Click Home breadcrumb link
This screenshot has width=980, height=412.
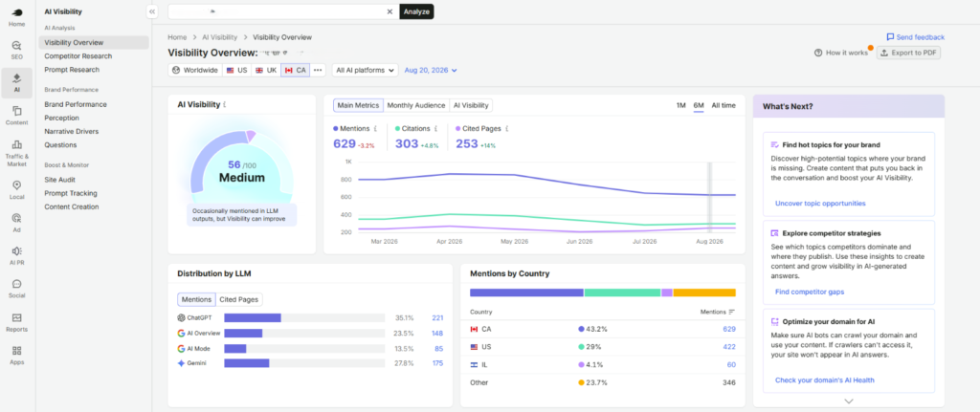pyautogui.click(x=177, y=37)
